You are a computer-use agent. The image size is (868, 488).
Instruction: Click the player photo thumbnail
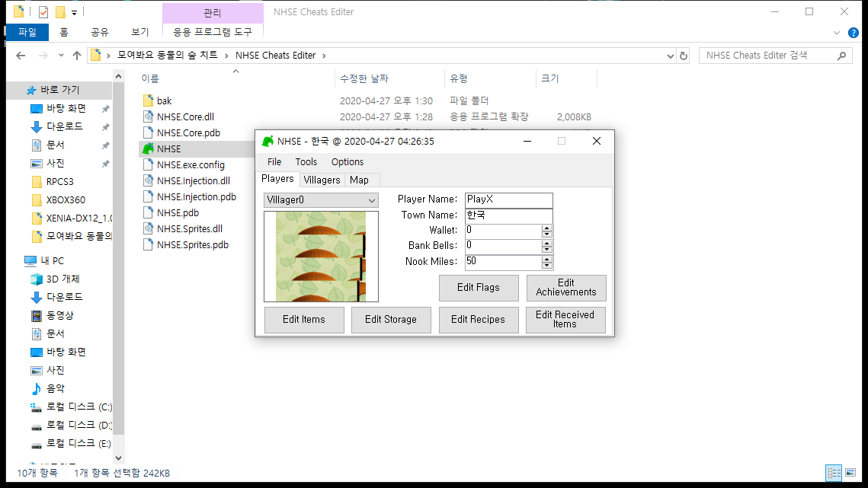coord(321,257)
